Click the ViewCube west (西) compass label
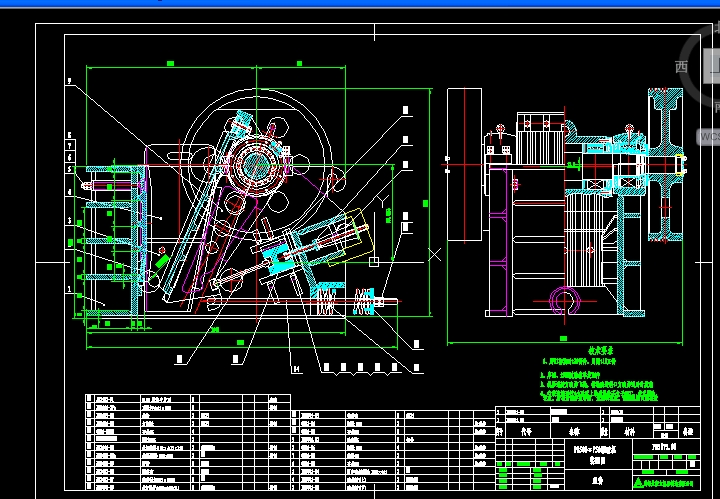Image resolution: width=720 pixels, height=499 pixels. (x=681, y=67)
